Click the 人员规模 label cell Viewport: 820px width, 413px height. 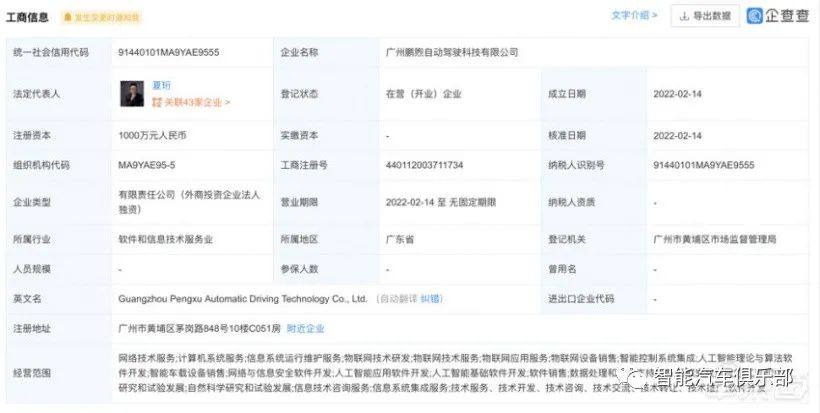(59, 269)
